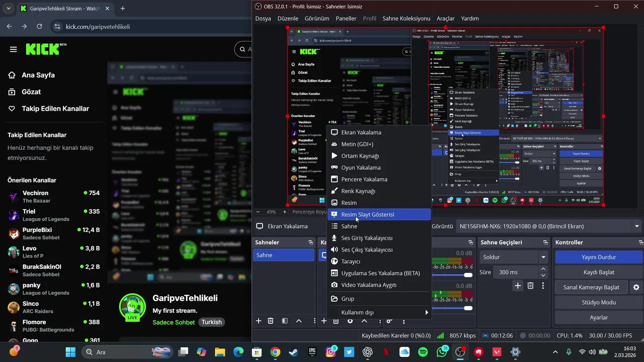Screen dimensions: 644x362
Task: Delete the selected scene transition
Action: 530,286
